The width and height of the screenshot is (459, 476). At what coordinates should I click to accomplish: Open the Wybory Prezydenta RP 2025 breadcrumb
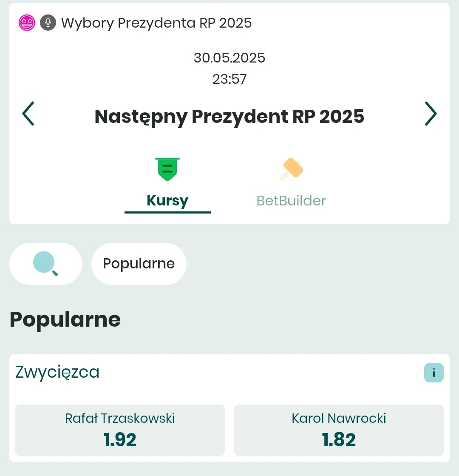click(156, 23)
